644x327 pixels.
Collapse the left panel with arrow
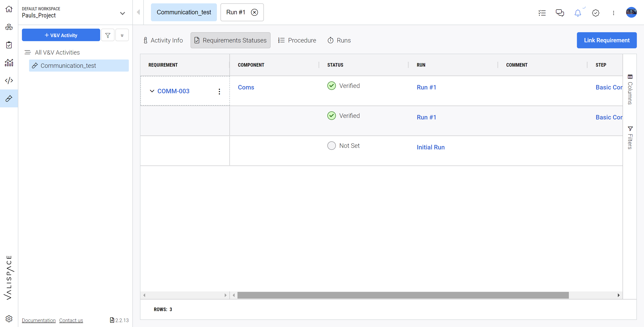point(138,12)
